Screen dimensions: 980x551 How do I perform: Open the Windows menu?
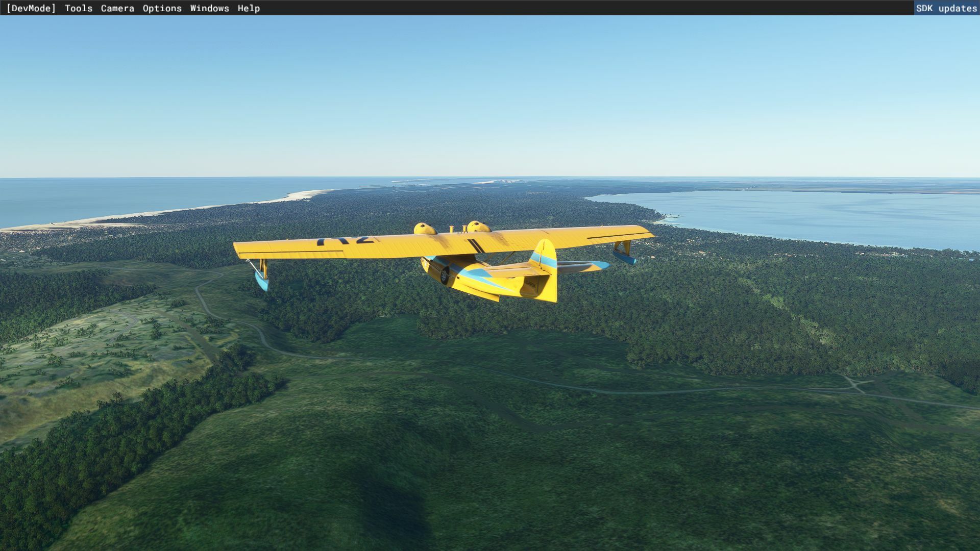point(209,8)
